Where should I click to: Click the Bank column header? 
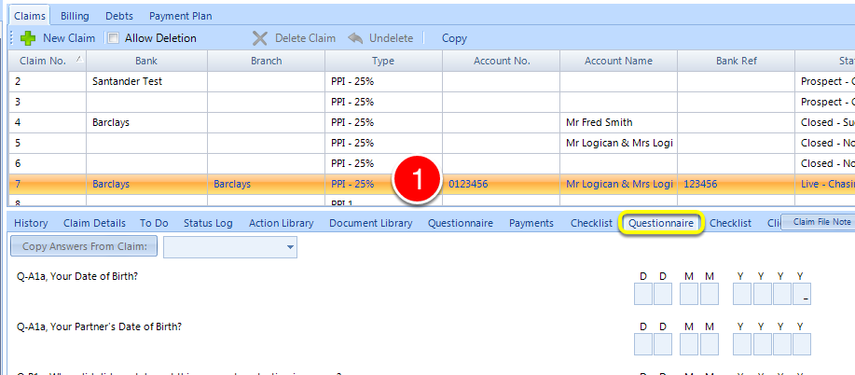(147, 61)
